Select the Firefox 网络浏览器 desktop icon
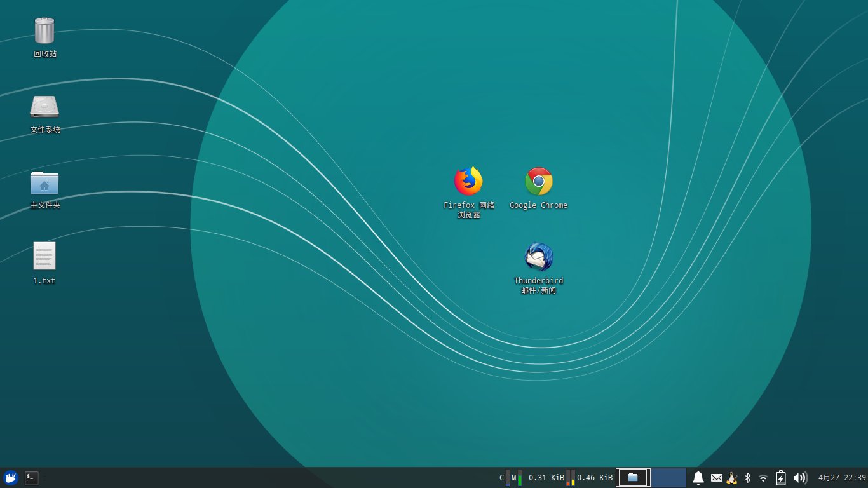This screenshot has width=868, height=488. (x=469, y=182)
